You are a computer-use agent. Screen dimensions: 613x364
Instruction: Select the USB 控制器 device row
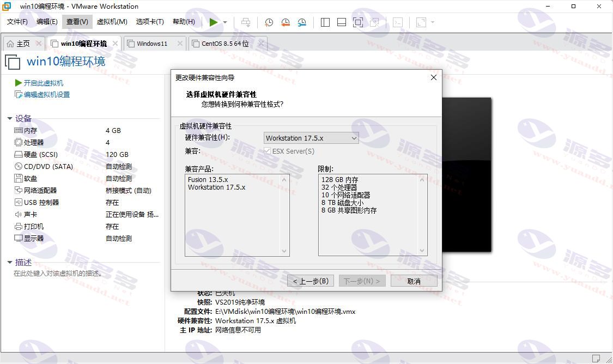tap(87, 203)
